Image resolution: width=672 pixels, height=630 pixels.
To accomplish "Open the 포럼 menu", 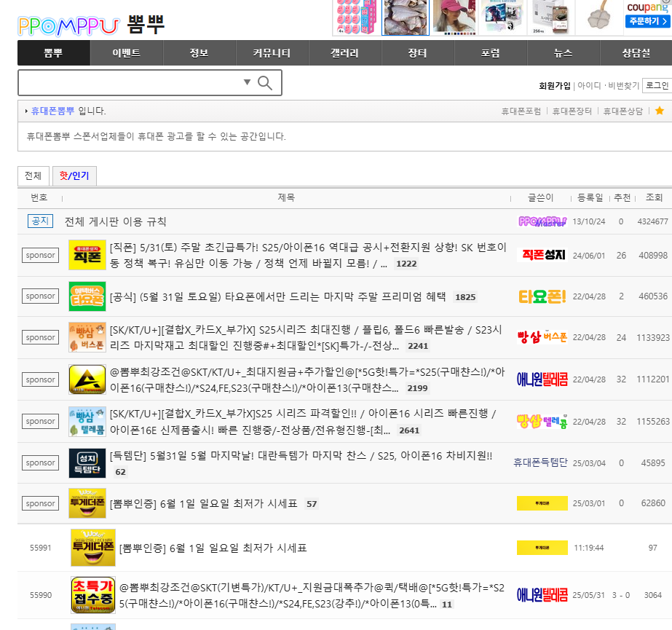I will (x=491, y=52).
